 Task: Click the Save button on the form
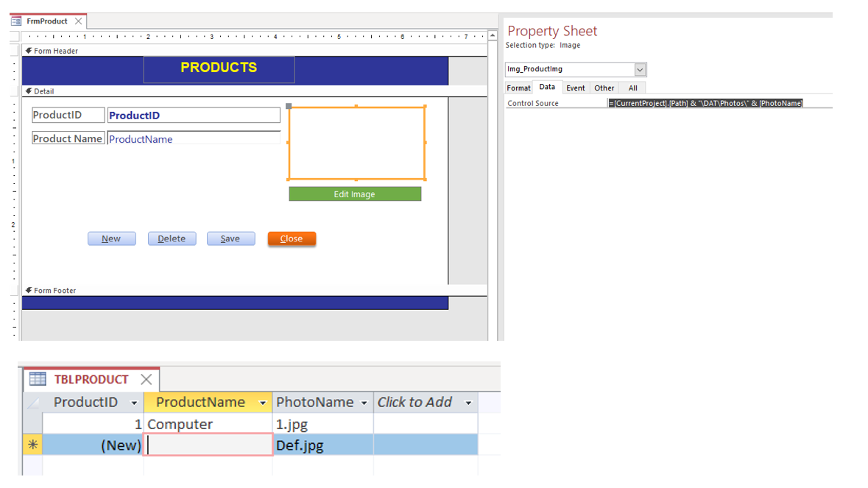click(230, 238)
